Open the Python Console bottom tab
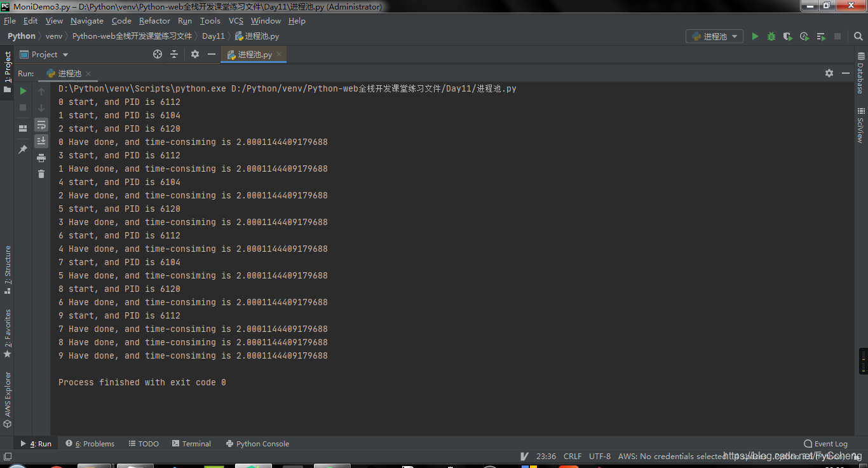This screenshot has width=868, height=468. pyautogui.click(x=257, y=444)
